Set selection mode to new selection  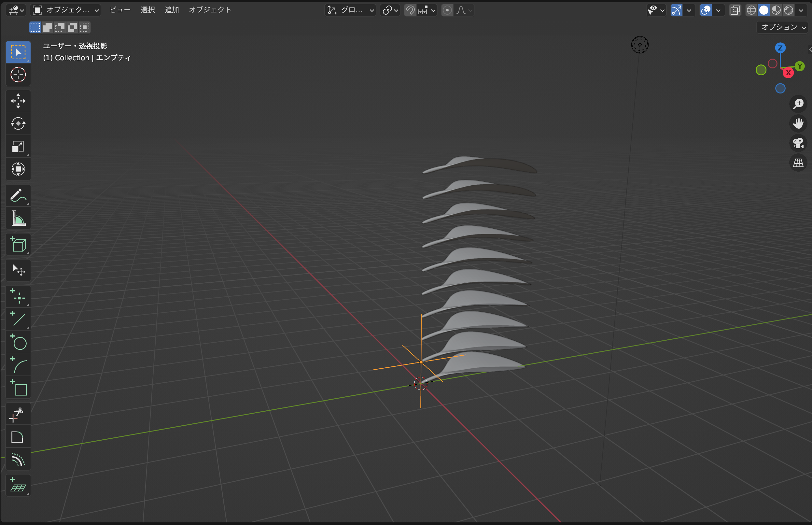point(35,27)
